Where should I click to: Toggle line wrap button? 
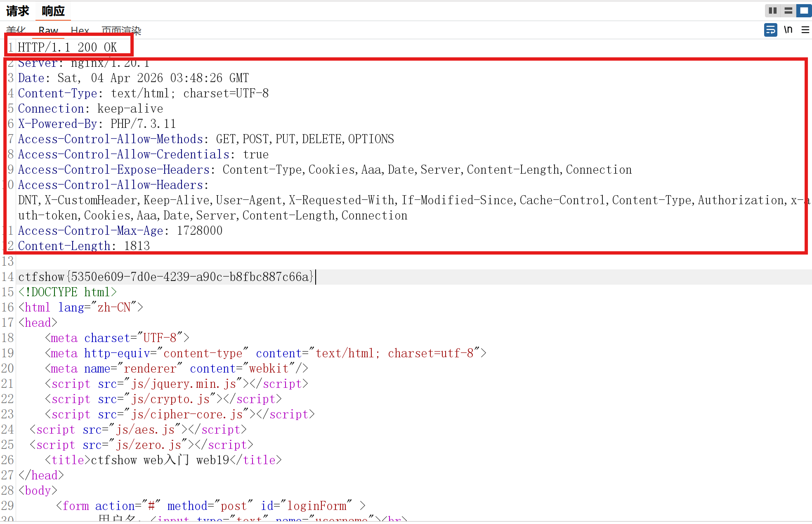(x=770, y=30)
